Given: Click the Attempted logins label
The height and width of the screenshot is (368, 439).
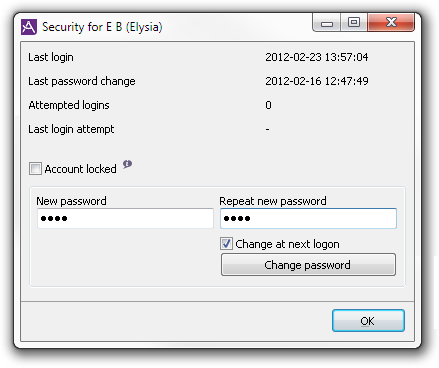Looking at the screenshot, I should [69, 105].
